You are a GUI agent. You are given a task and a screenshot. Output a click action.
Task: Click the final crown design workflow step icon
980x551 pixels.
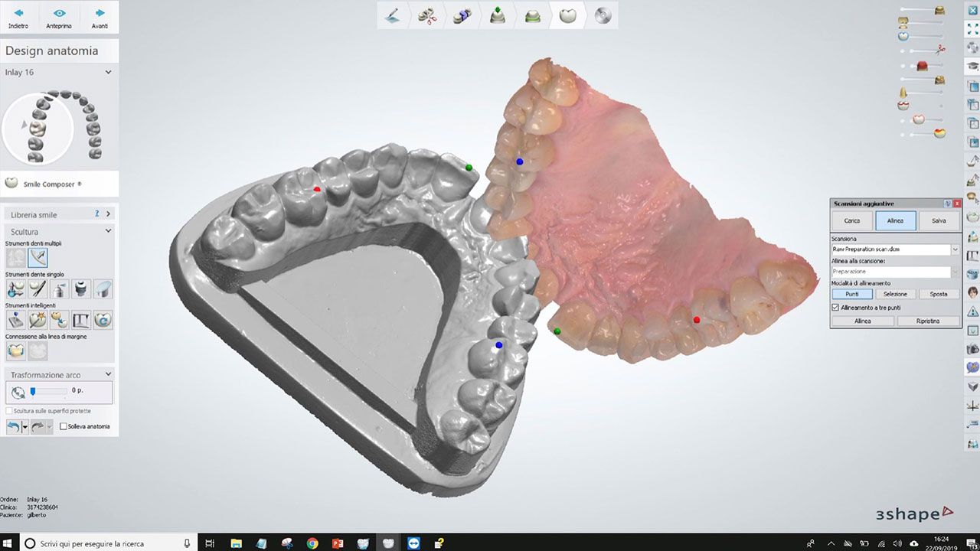point(568,15)
